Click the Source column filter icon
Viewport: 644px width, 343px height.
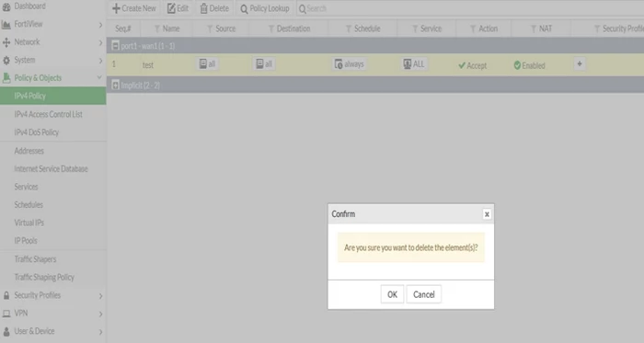coord(210,29)
